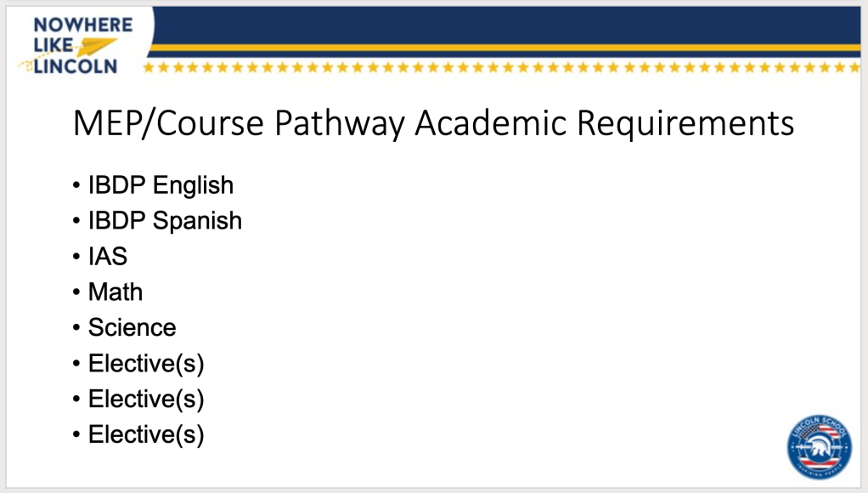Click the navy blue header banner
The image size is (868, 493).
coord(510,24)
